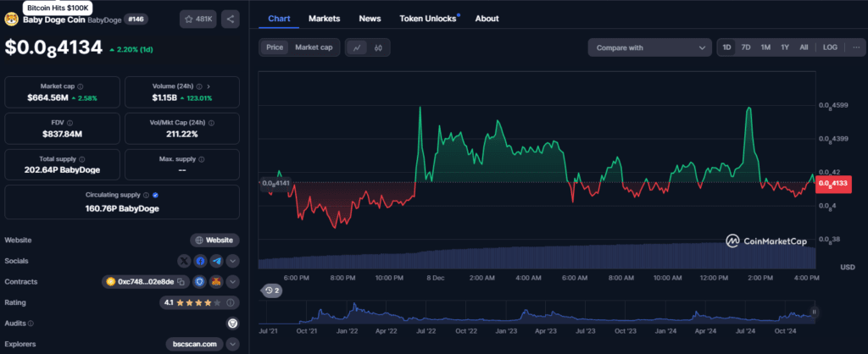The height and width of the screenshot is (354, 868).
Task: Switch to the Chart tab
Action: tap(279, 19)
